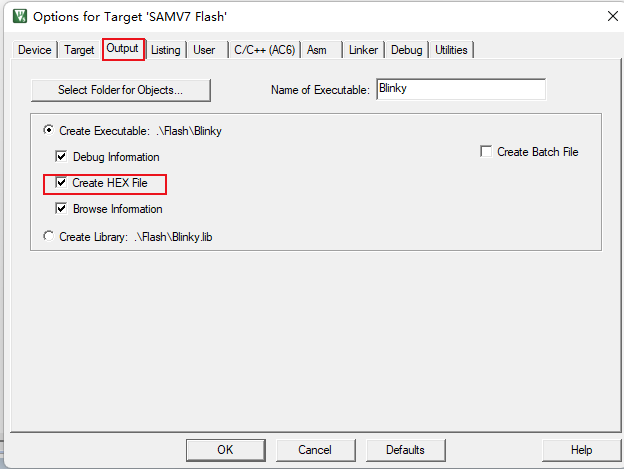Go to the Utilities tab
This screenshot has height=469, width=624.
tap(451, 50)
